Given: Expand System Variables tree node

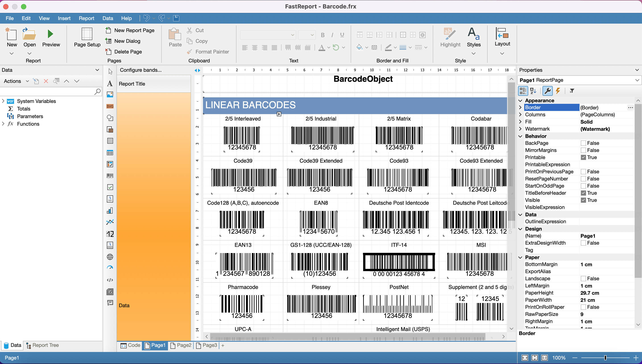Looking at the screenshot, I should click(x=3, y=101).
